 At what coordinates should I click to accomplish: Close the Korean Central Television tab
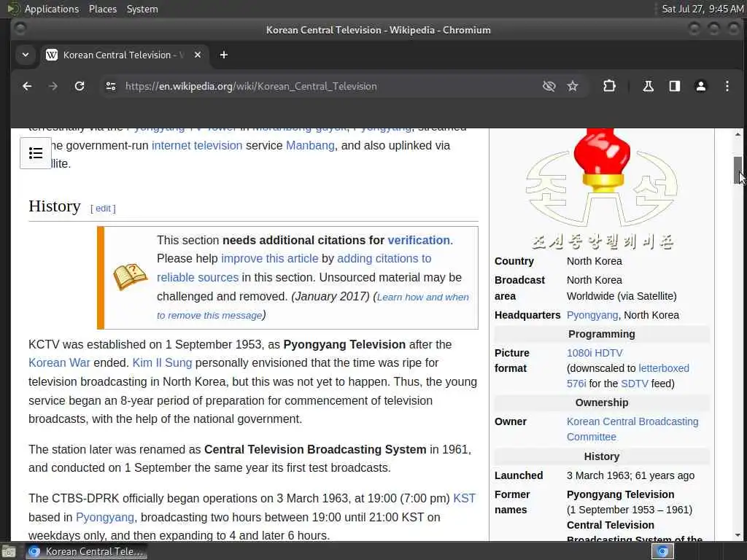click(198, 55)
